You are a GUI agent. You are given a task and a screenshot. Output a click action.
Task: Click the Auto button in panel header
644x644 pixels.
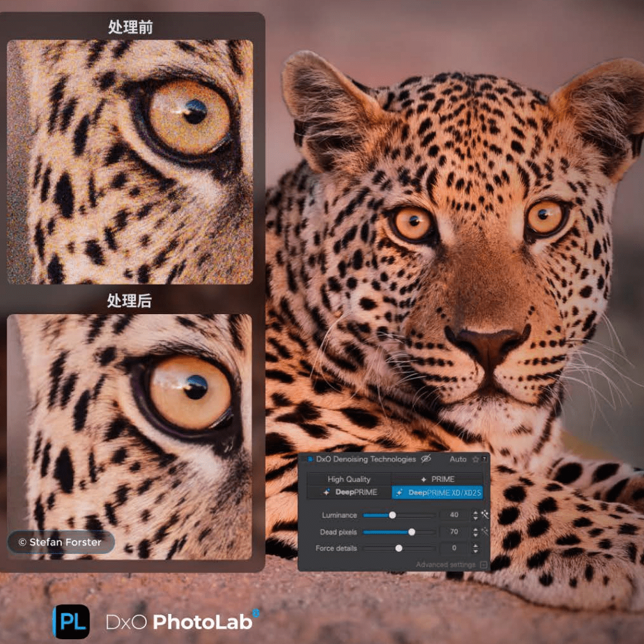458,459
